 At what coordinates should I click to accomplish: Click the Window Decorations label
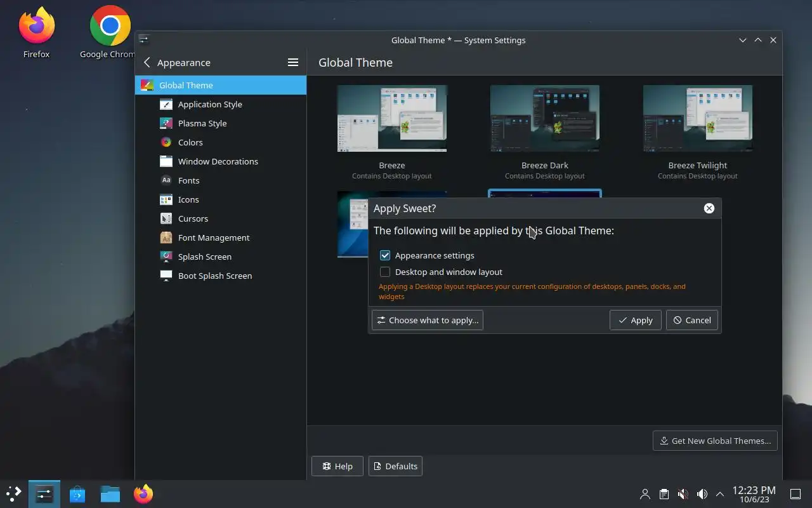click(218, 161)
